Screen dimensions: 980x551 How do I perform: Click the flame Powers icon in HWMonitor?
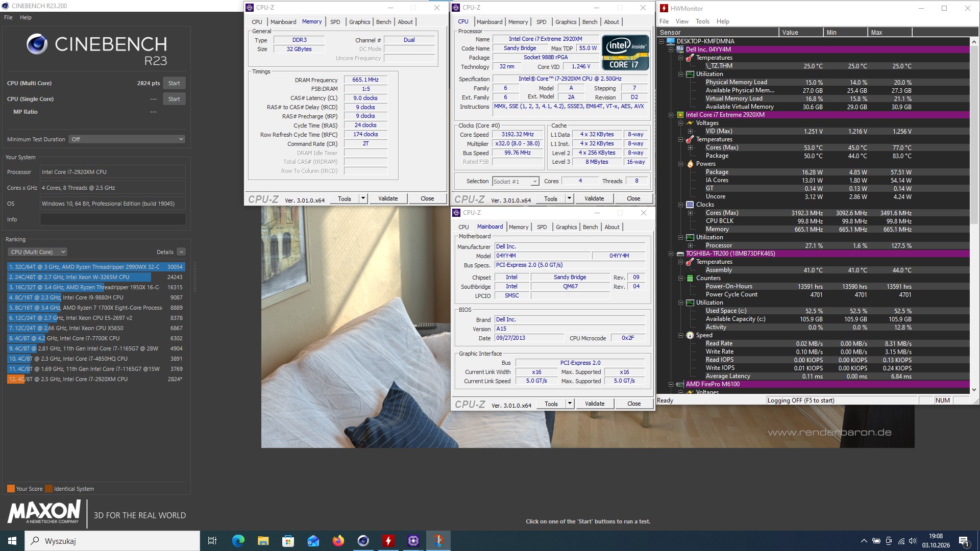pyautogui.click(x=690, y=164)
